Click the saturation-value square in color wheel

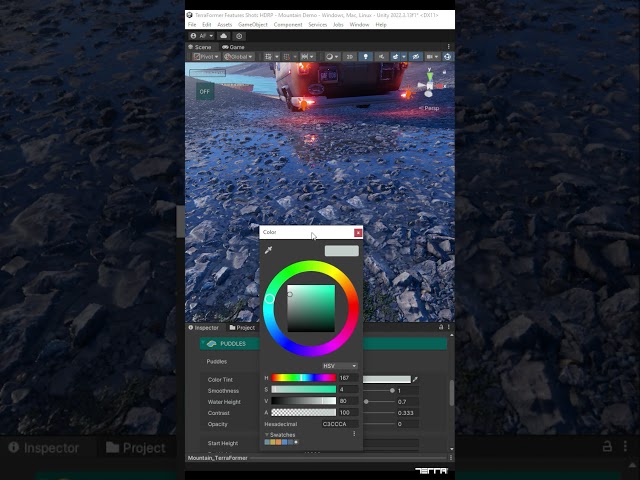pos(311,308)
